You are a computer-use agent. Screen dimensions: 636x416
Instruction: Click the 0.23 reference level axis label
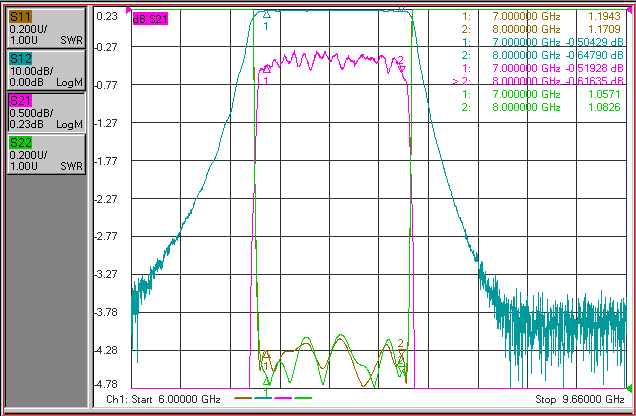107,16
